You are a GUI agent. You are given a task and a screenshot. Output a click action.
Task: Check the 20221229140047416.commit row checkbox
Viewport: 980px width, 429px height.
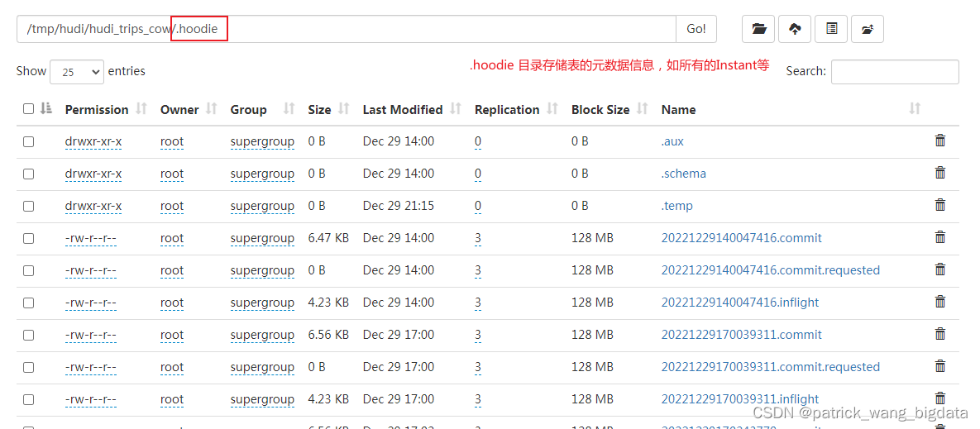[28, 239]
